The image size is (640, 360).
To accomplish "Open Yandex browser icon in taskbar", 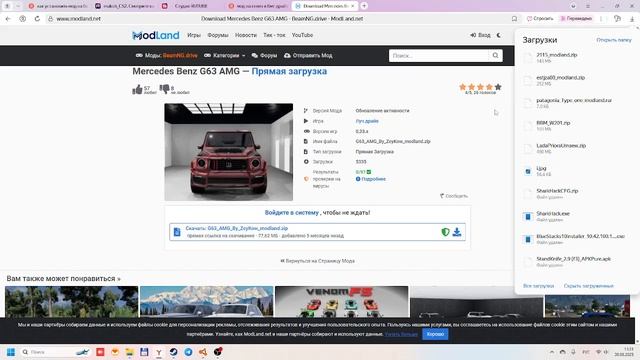I will pos(159,352).
